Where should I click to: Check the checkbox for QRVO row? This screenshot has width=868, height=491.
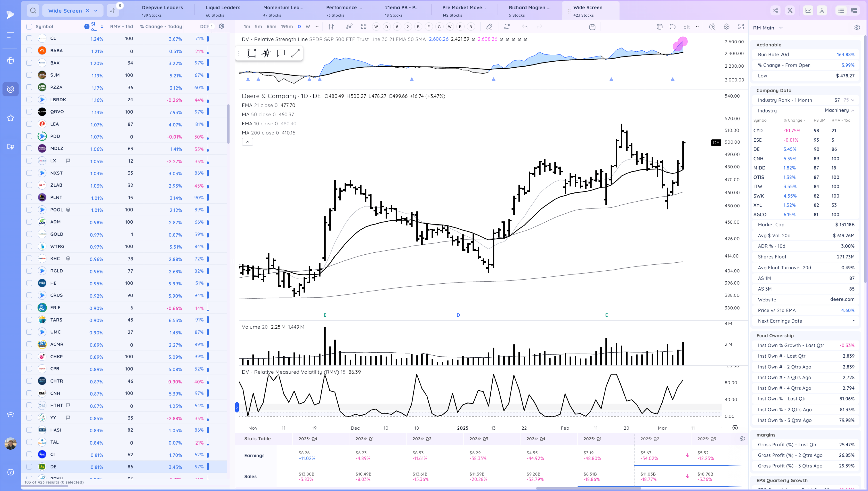pyautogui.click(x=29, y=112)
